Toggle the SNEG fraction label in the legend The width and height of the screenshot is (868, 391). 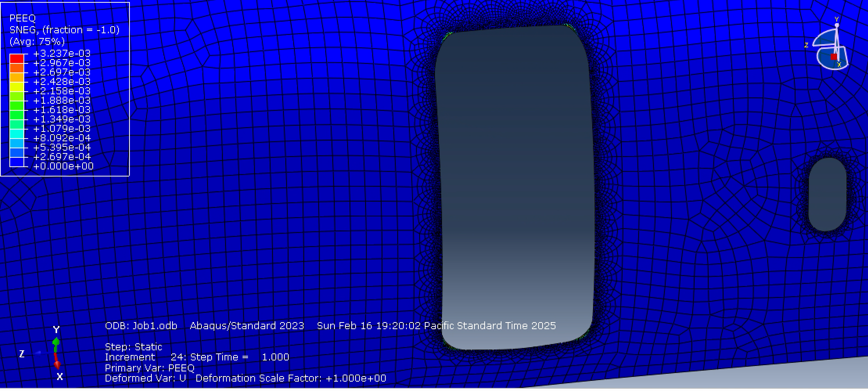(65, 29)
